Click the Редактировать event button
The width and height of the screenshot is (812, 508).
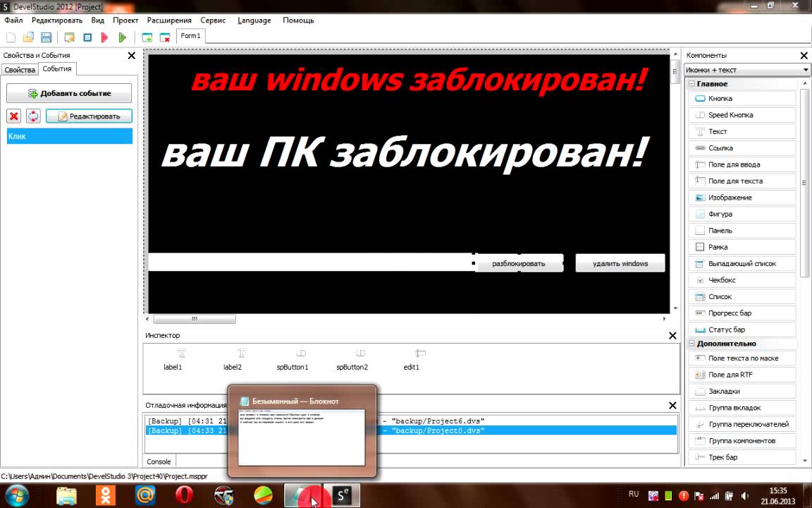coord(89,116)
